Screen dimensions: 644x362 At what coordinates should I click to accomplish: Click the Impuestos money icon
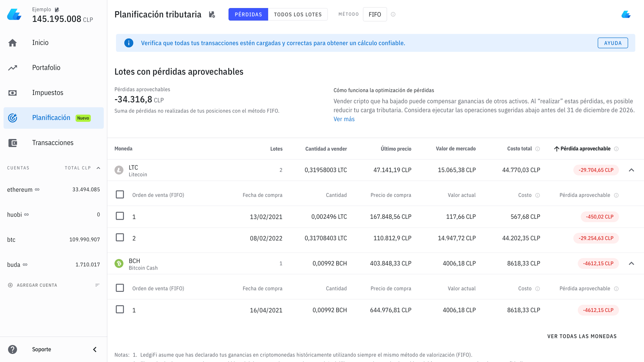13,93
